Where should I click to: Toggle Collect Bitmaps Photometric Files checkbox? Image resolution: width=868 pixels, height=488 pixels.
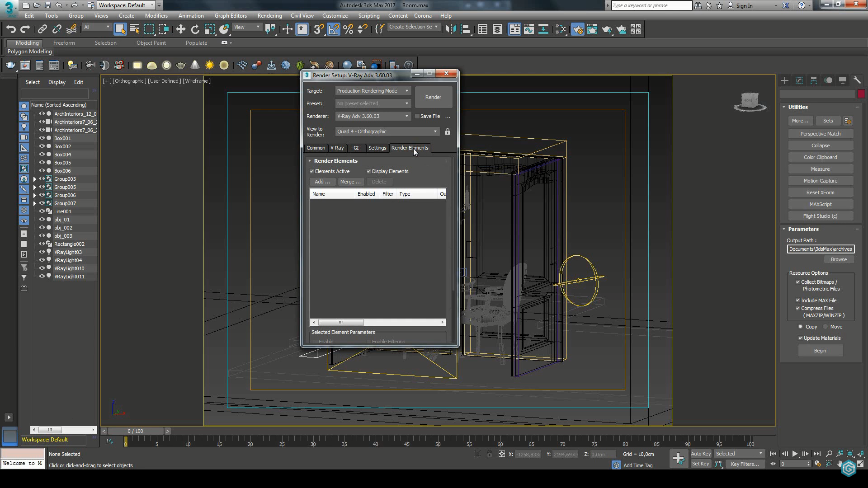point(798,282)
